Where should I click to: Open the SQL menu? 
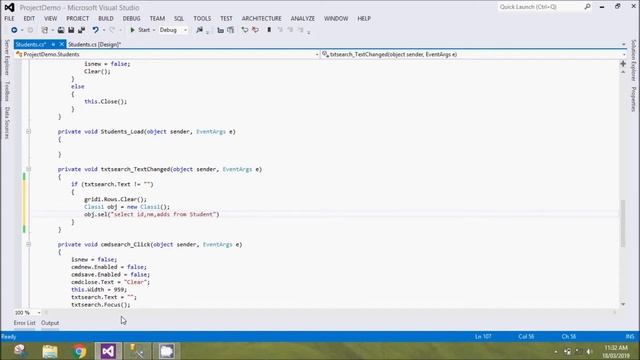point(179,19)
